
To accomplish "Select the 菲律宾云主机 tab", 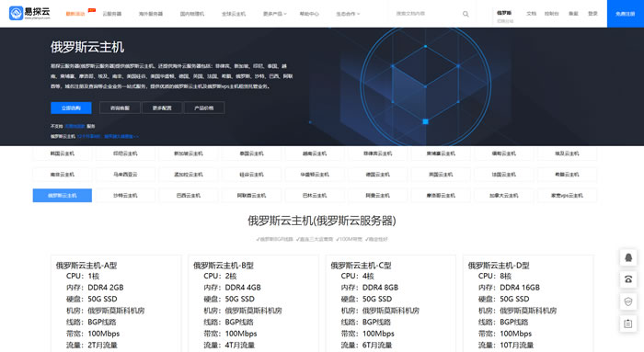I will click(378, 153).
